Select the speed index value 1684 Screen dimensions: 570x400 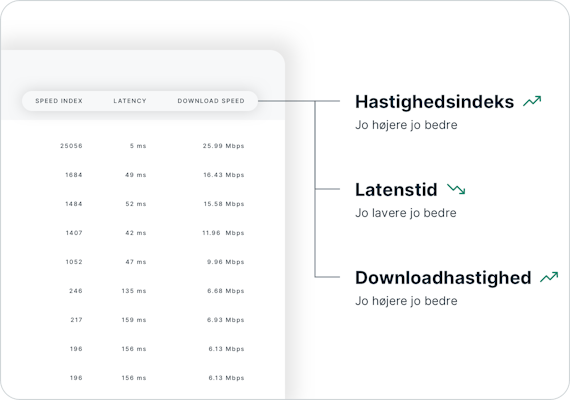pyautogui.click(x=74, y=175)
